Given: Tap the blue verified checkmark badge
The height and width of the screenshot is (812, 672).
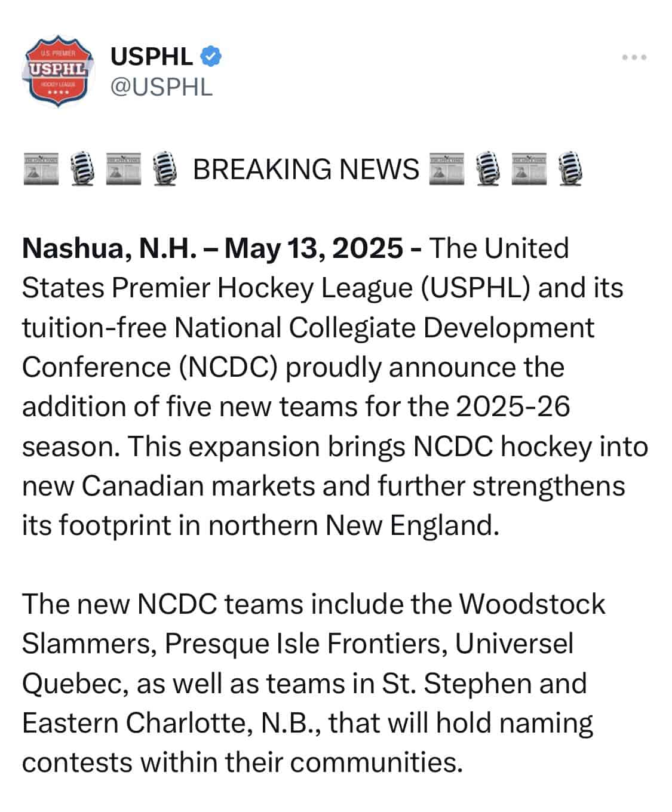Looking at the screenshot, I should click(x=211, y=57).
